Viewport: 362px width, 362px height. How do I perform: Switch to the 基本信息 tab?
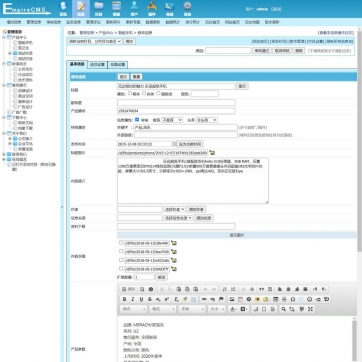[x=77, y=64]
